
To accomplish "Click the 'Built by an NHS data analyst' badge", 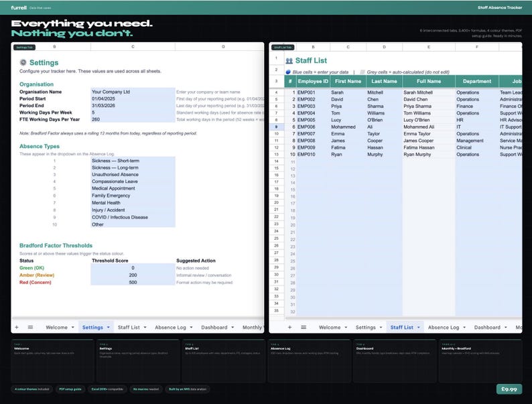I will tap(188, 389).
